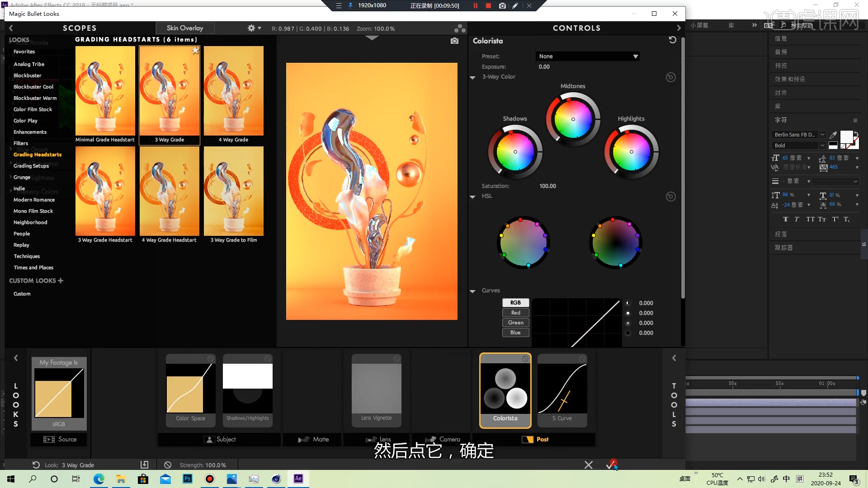Collapse the Curves section

[472, 291]
